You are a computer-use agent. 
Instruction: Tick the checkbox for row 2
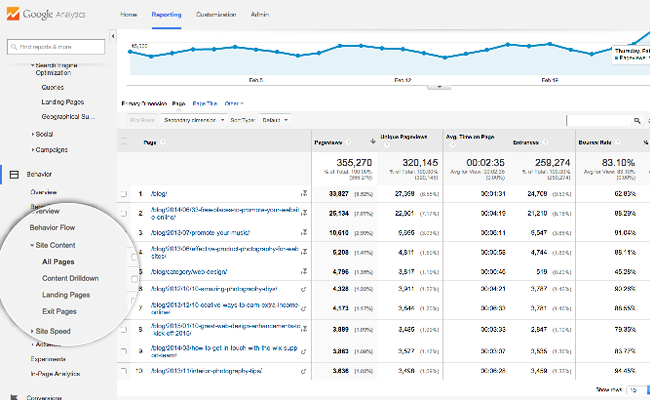pos(124,213)
